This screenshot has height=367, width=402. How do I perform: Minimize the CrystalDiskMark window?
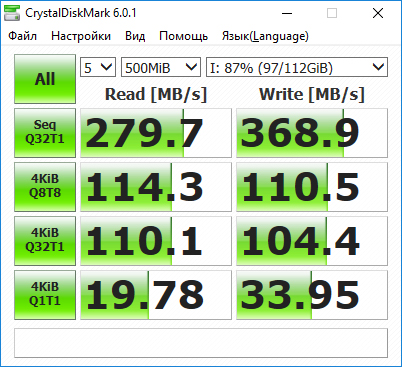(287, 13)
